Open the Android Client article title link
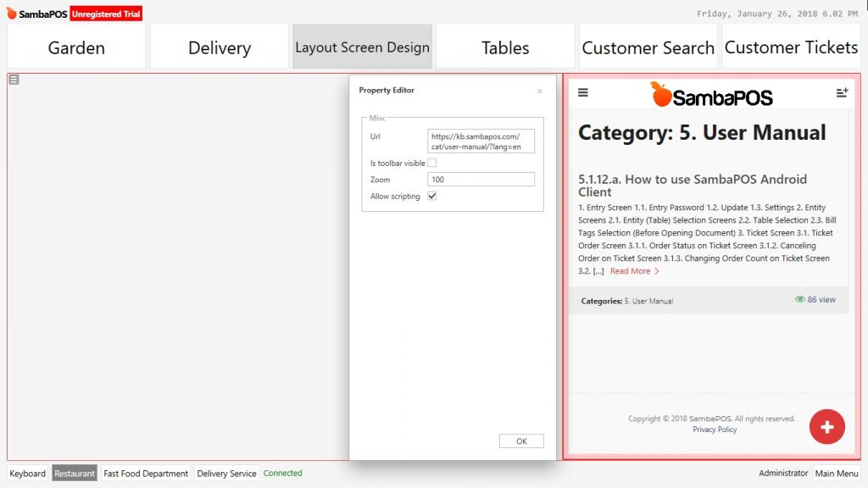 (x=692, y=186)
